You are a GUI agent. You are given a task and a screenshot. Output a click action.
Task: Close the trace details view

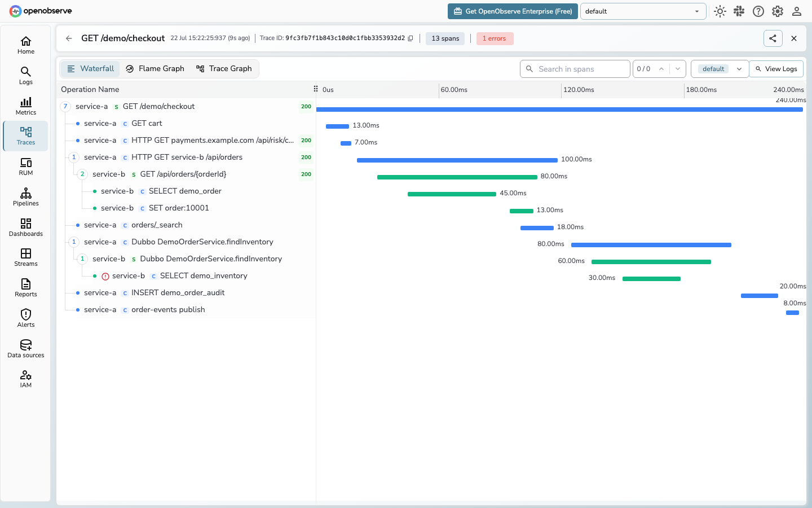click(794, 38)
